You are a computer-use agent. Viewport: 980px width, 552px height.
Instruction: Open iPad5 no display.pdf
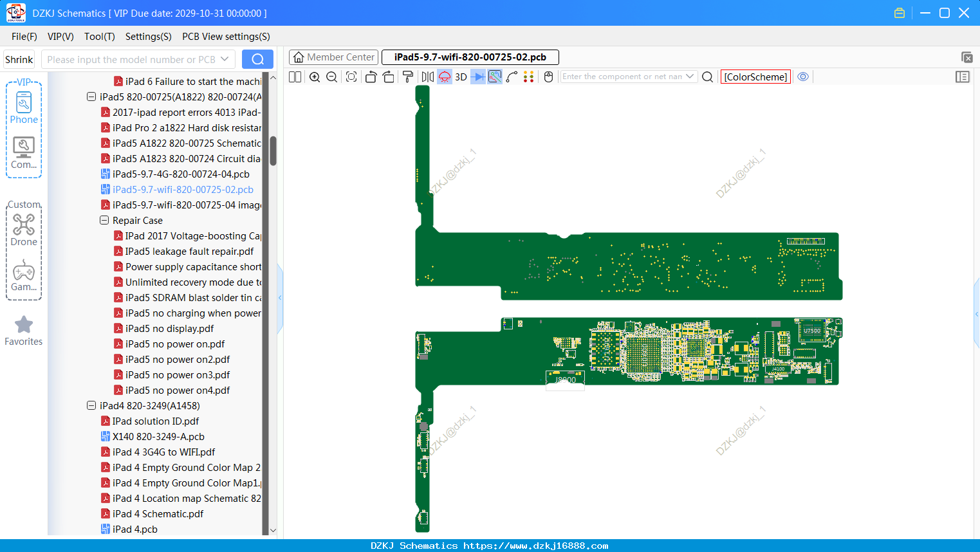point(169,328)
